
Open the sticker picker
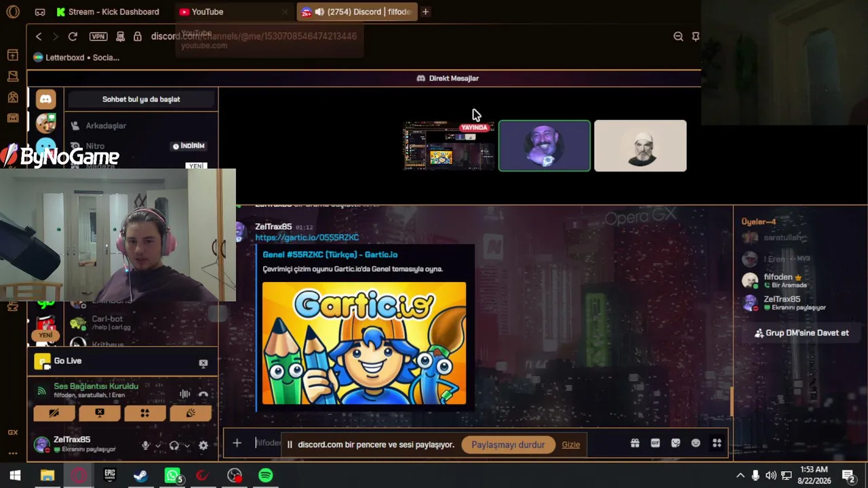[x=675, y=443]
